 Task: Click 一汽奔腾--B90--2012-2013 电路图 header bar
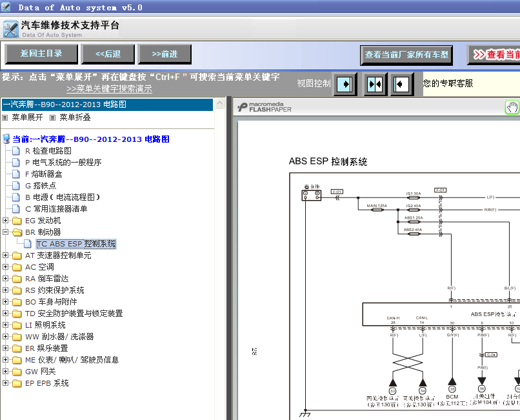coord(107,105)
